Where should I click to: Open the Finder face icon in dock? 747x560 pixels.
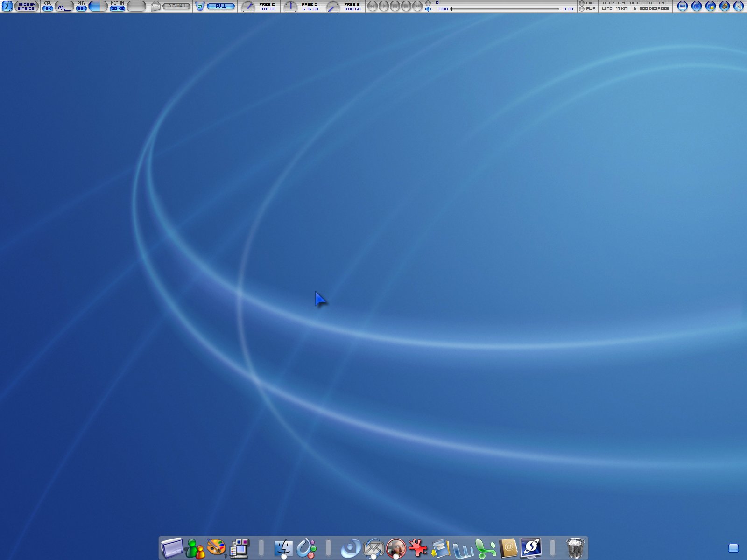pyautogui.click(x=283, y=548)
